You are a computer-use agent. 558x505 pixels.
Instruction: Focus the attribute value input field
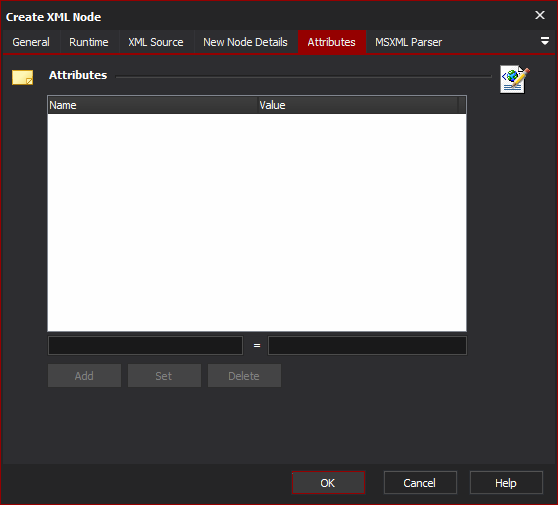pyautogui.click(x=367, y=345)
